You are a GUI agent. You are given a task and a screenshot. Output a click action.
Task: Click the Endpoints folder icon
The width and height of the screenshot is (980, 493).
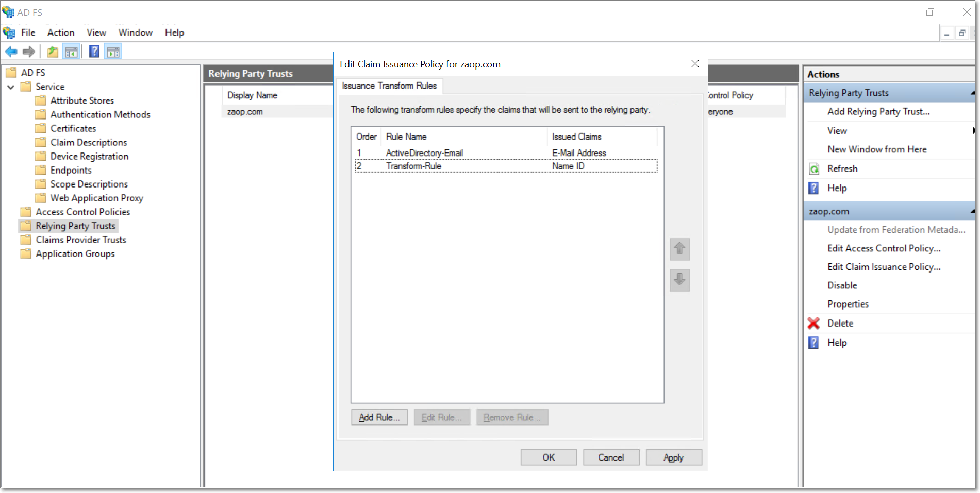pos(40,170)
